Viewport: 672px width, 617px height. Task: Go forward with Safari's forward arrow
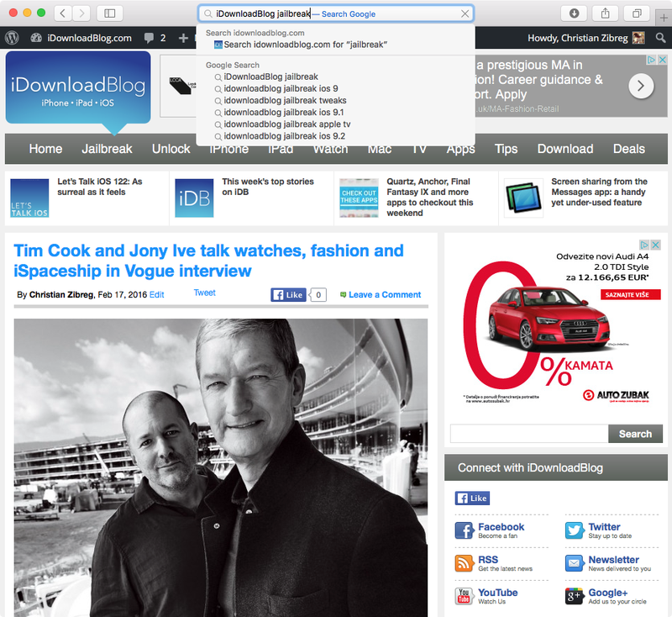81,13
